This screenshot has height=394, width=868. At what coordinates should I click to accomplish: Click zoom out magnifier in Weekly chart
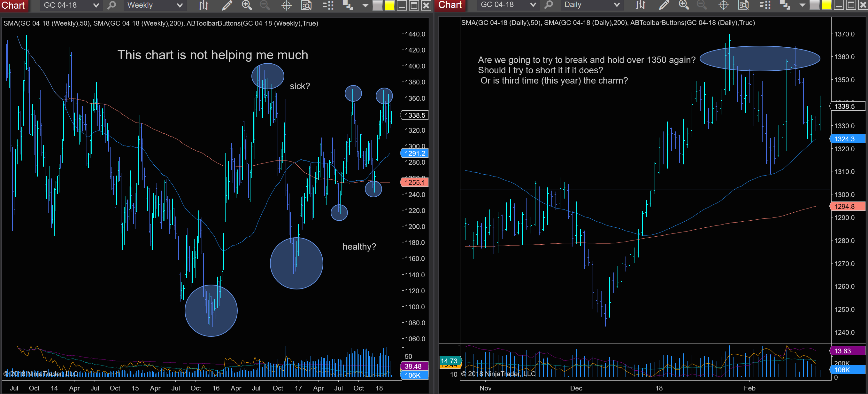pos(265,5)
